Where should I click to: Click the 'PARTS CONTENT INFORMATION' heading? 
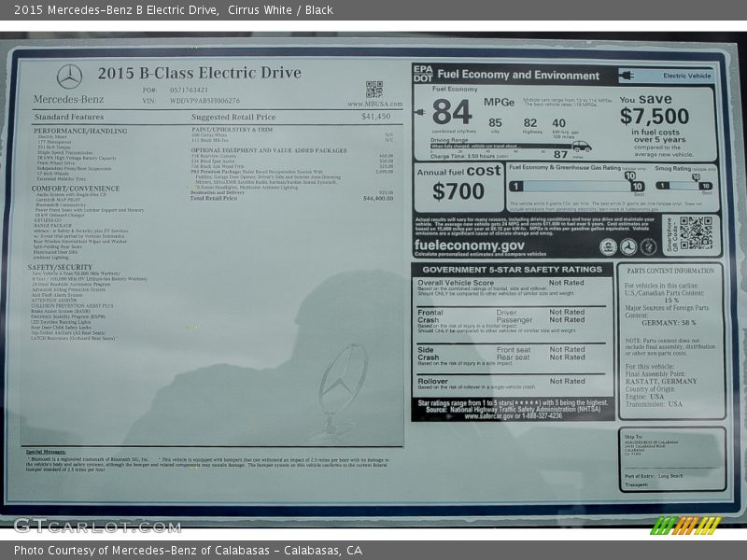[x=670, y=271]
